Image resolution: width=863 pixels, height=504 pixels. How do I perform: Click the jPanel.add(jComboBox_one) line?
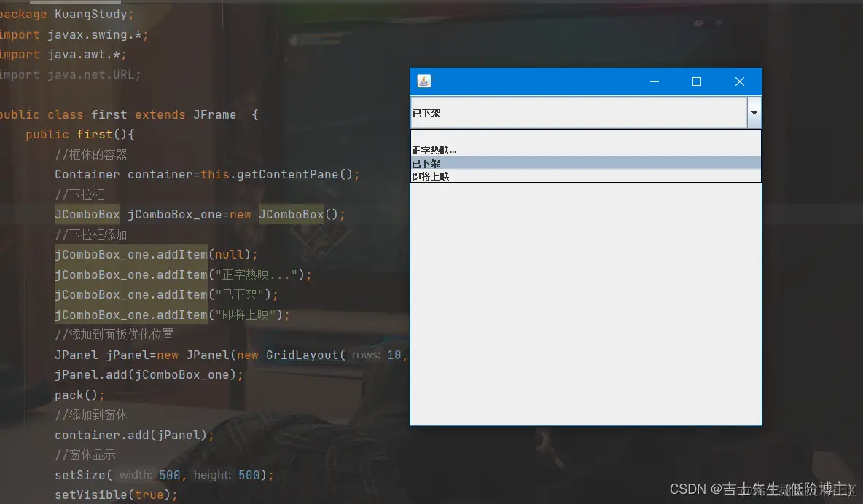149,374
